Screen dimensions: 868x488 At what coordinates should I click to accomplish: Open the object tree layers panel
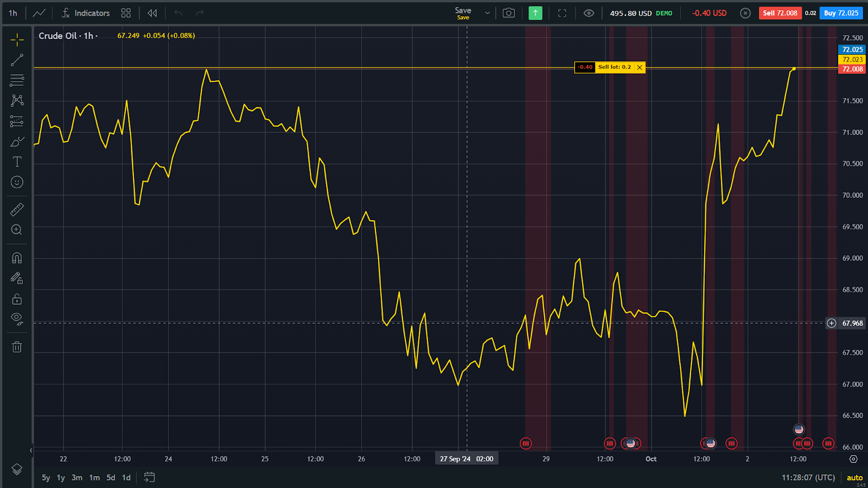tap(17, 470)
